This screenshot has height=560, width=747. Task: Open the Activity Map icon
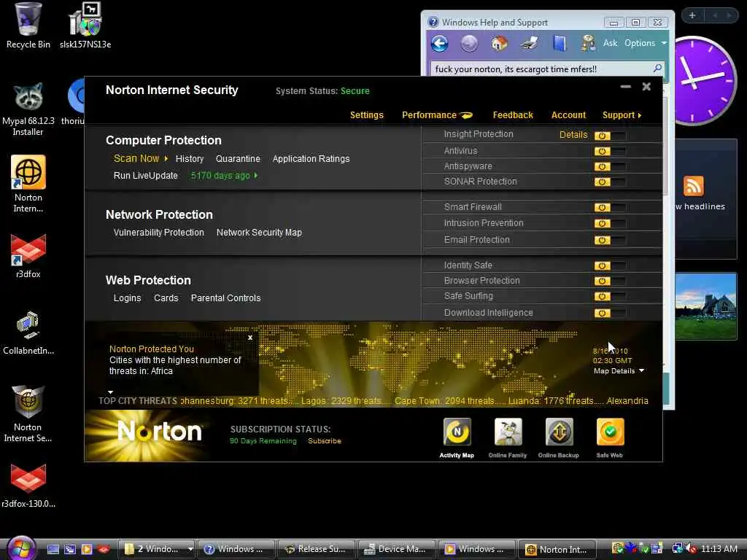tap(457, 432)
